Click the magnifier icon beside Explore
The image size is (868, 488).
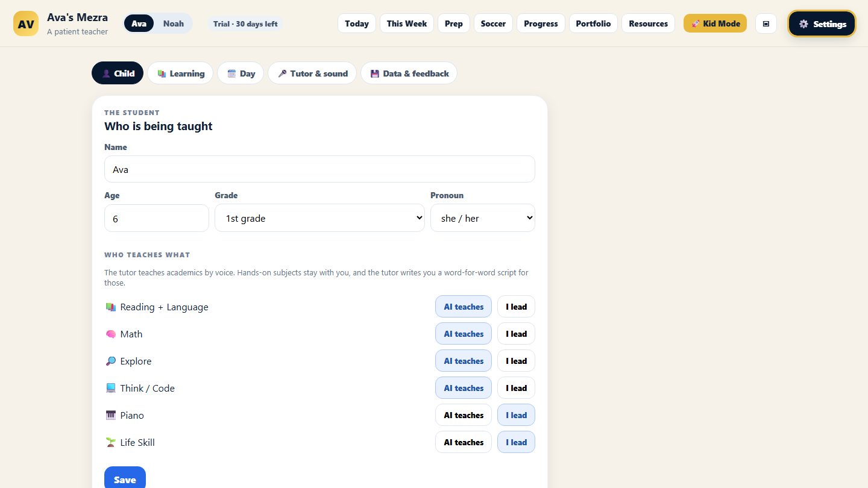coord(110,361)
